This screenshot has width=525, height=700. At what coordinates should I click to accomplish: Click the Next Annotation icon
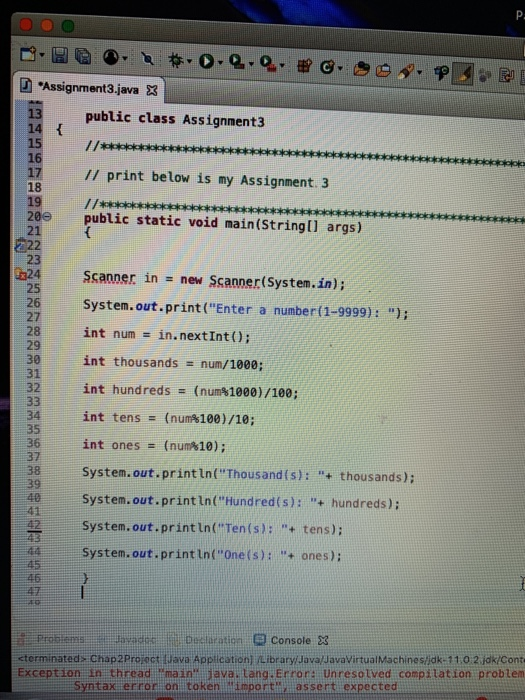tap(506, 76)
